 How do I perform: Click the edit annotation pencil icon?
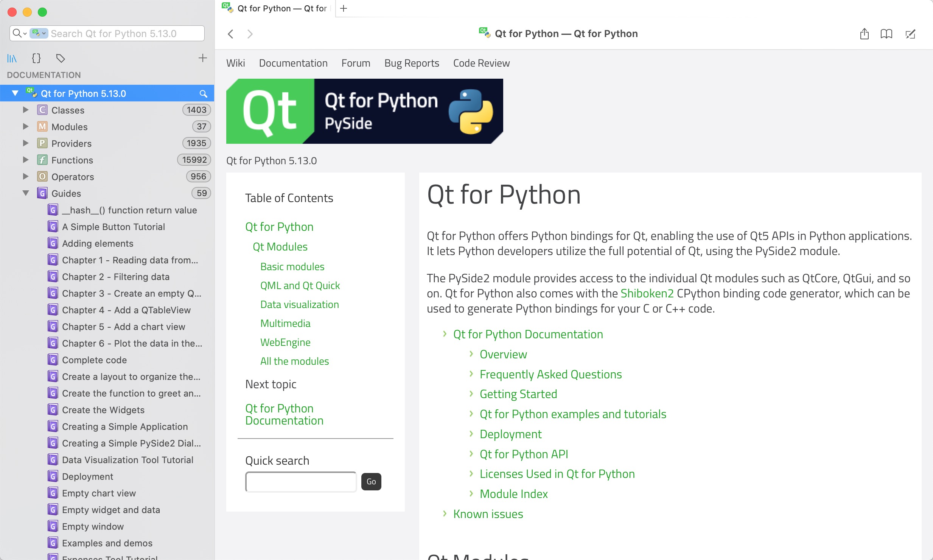(x=910, y=34)
